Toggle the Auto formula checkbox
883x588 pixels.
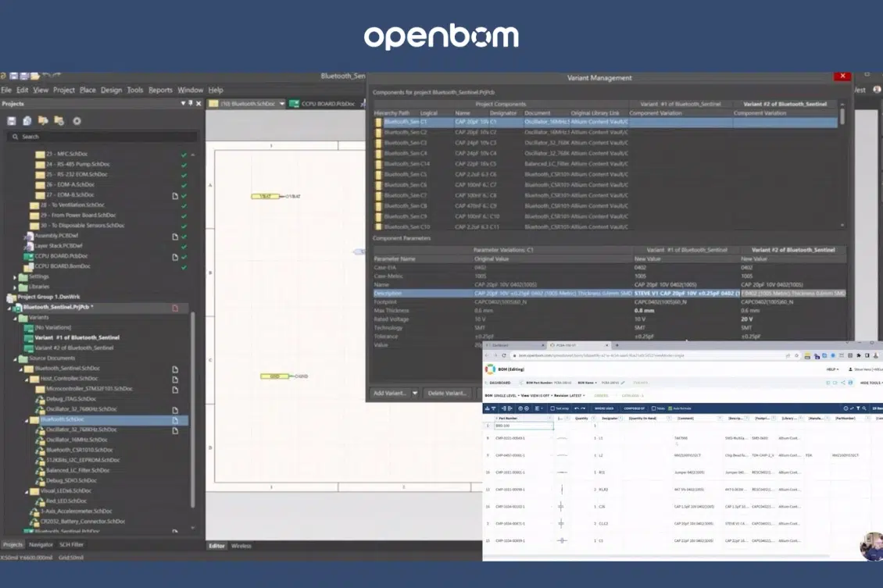pyautogui.click(x=670, y=408)
